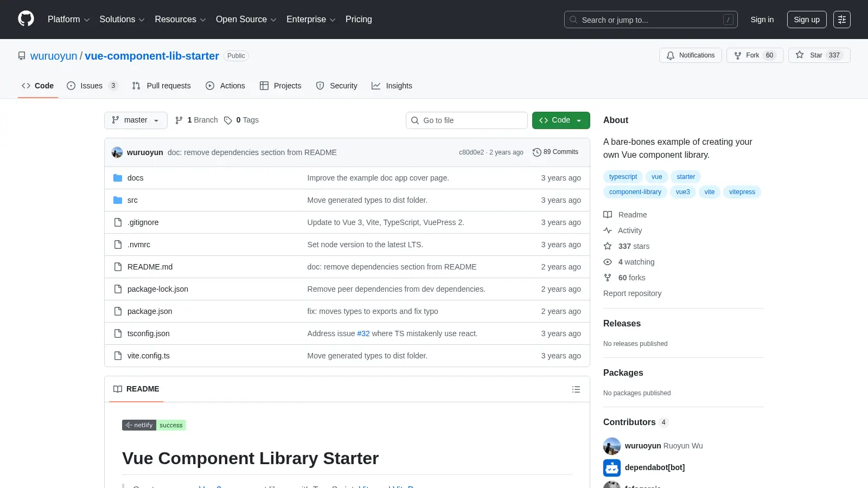Image resolution: width=868 pixels, height=488 pixels.
Task: Open the master branch dropdown
Action: pyautogui.click(x=136, y=120)
